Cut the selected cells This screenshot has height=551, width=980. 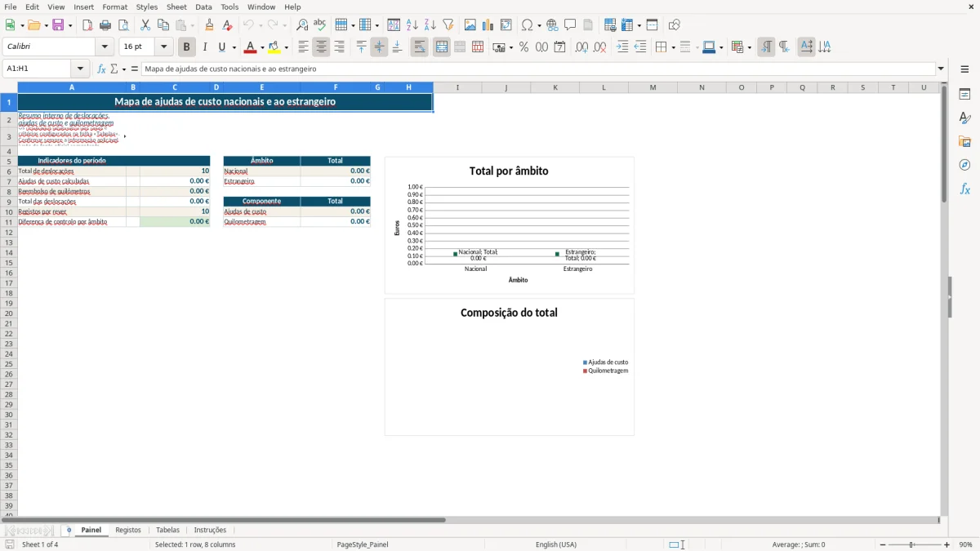(x=145, y=25)
